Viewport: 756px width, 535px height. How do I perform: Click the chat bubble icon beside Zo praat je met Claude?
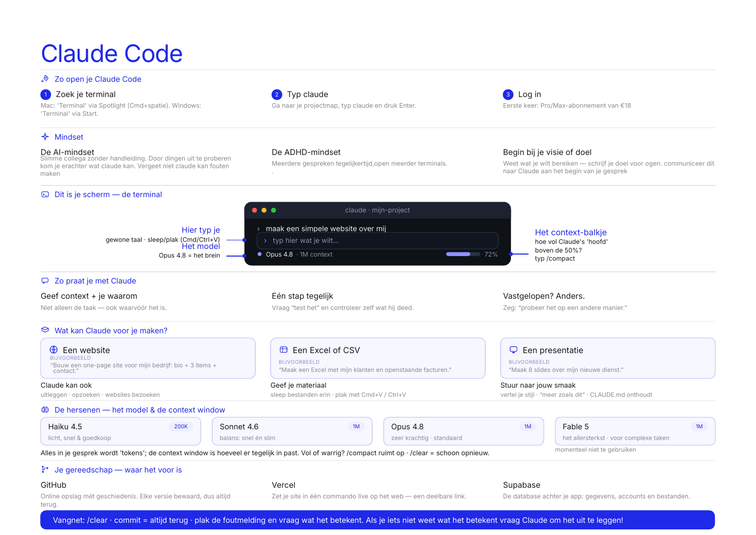[x=45, y=281]
